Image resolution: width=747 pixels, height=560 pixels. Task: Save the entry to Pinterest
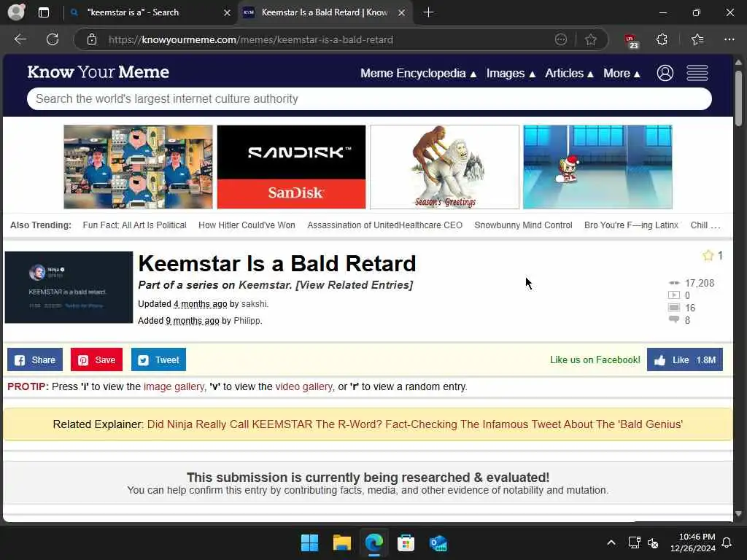(96, 359)
